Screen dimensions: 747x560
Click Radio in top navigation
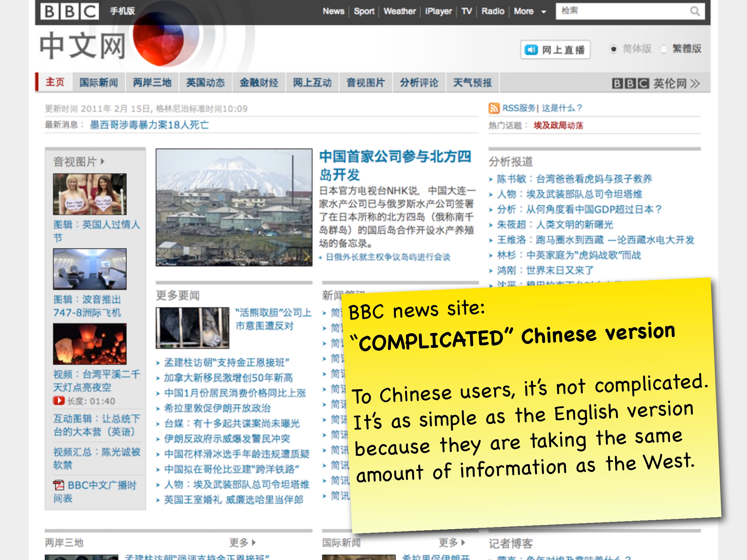pyautogui.click(x=493, y=11)
